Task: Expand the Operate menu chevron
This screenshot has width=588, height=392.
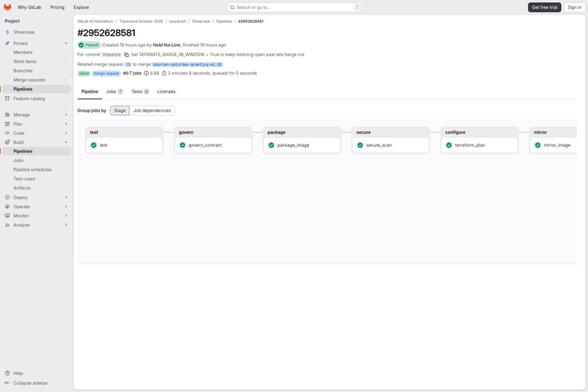Action: (x=66, y=207)
